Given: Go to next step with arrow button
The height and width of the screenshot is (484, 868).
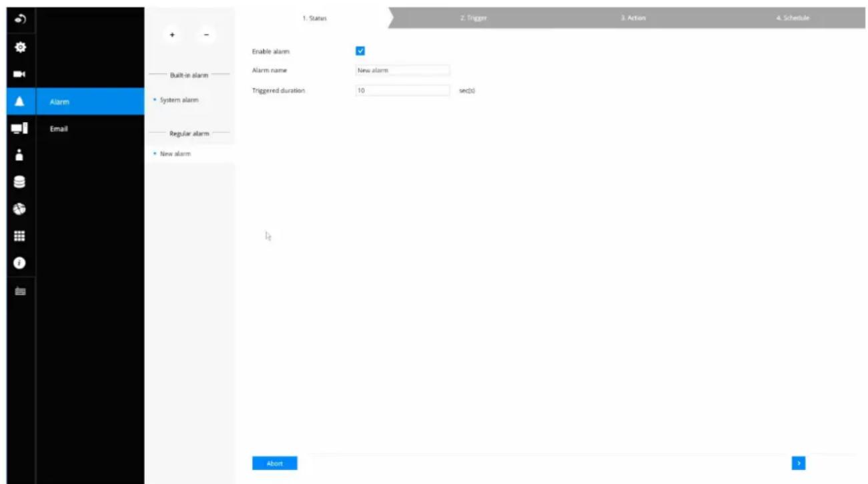Looking at the screenshot, I should [799, 463].
